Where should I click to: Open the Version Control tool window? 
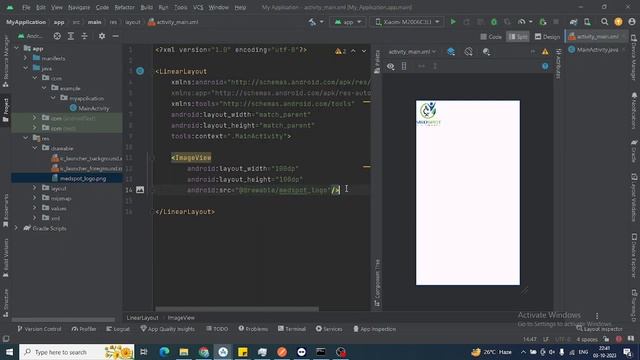click(39, 329)
